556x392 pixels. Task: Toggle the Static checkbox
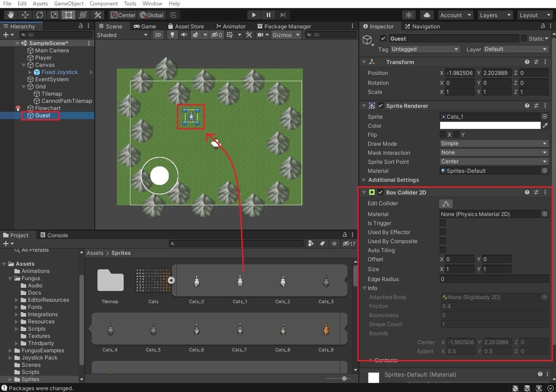click(x=524, y=38)
